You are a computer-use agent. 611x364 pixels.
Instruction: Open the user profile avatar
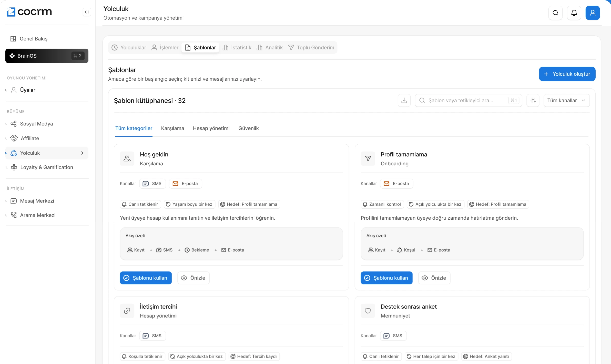(593, 13)
